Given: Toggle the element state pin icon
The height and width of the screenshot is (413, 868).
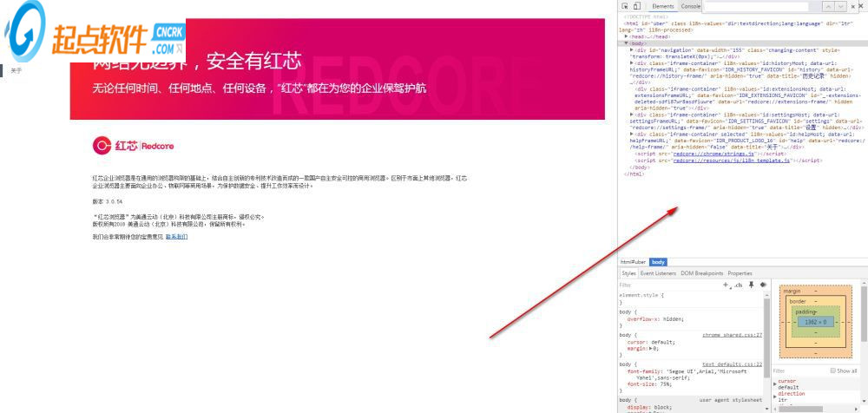Looking at the screenshot, I should tap(751, 285).
